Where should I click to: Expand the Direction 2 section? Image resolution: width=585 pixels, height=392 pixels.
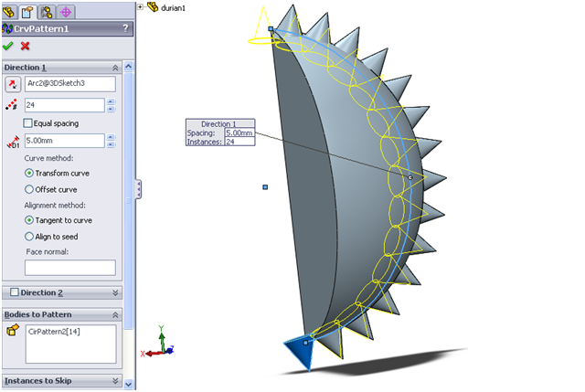tap(115, 293)
